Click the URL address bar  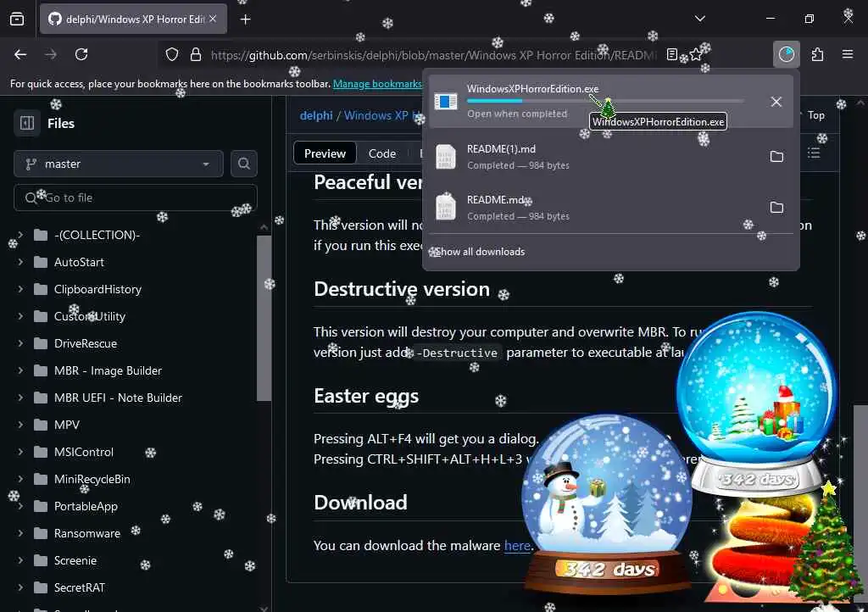(x=433, y=55)
